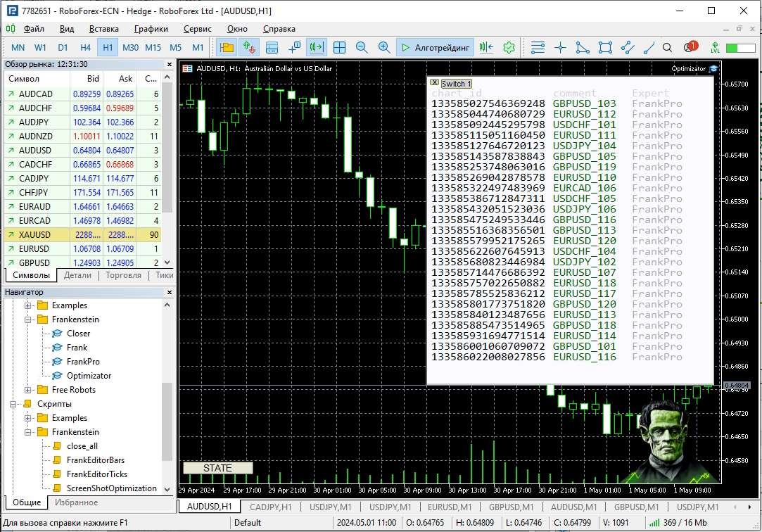Viewport: 762px width, 532px height.
Task: Select the crosshair tool
Action: [x=560, y=47]
